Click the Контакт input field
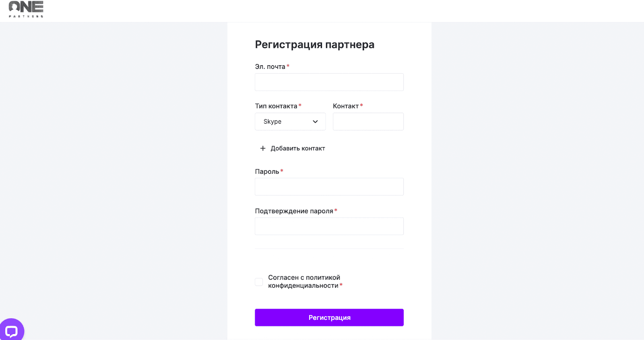This screenshot has width=644, height=340. click(367, 121)
